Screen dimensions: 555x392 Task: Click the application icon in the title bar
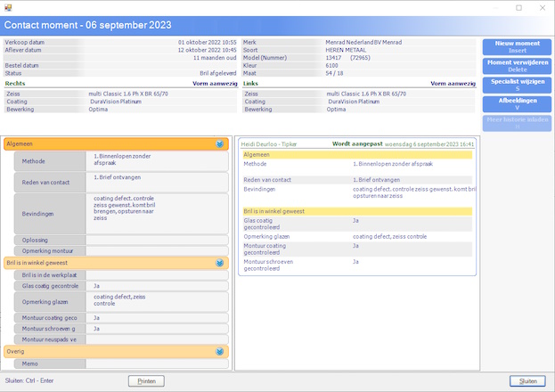[x=7, y=7]
